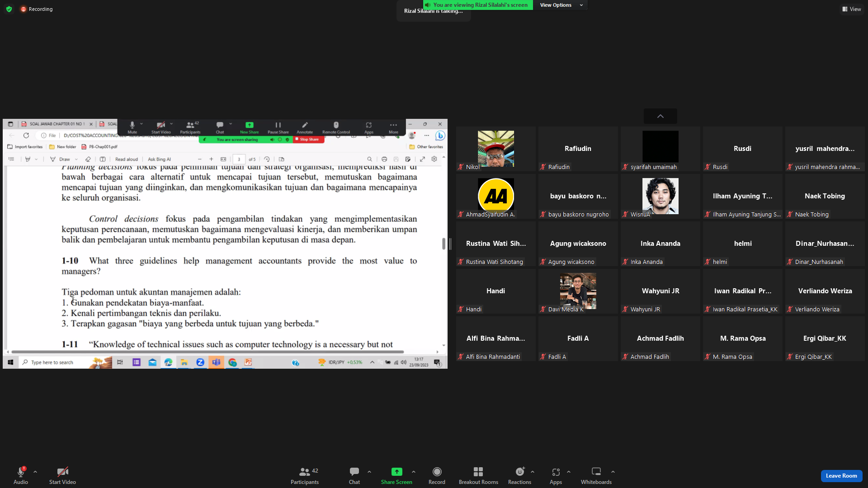Image resolution: width=868 pixels, height=488 pixels.
Task: Expand chat options arrow beside Chat
Action: (369, 472)
